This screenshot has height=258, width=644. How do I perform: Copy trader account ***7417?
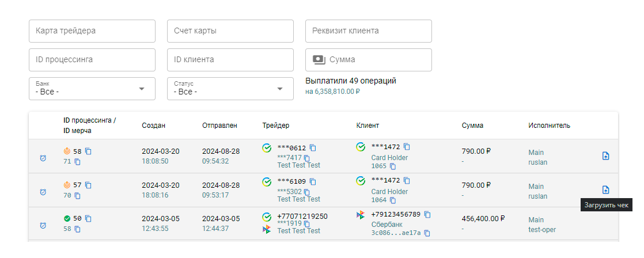click(x=307, y=158)
